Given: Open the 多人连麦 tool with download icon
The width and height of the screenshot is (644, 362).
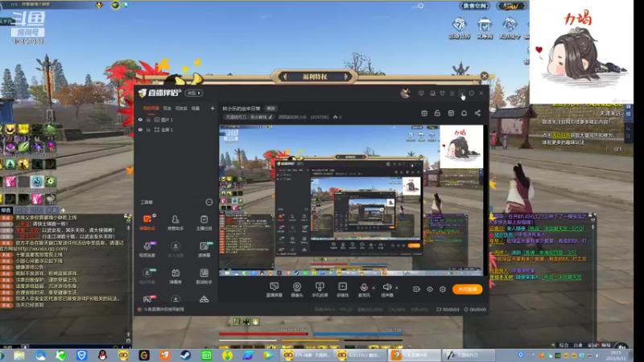Looking at the screenshot, I should coord(175,249).
